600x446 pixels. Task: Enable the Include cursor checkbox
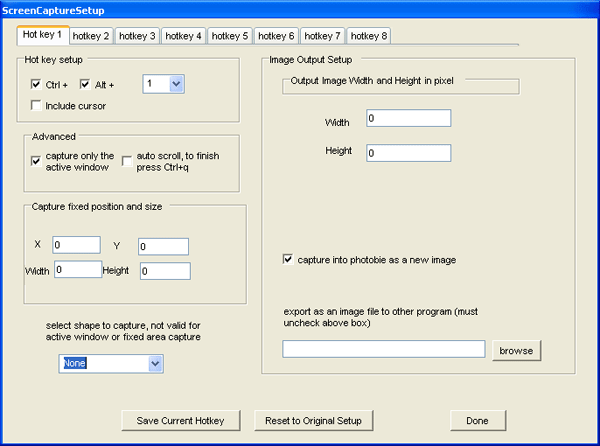(36, 105)
